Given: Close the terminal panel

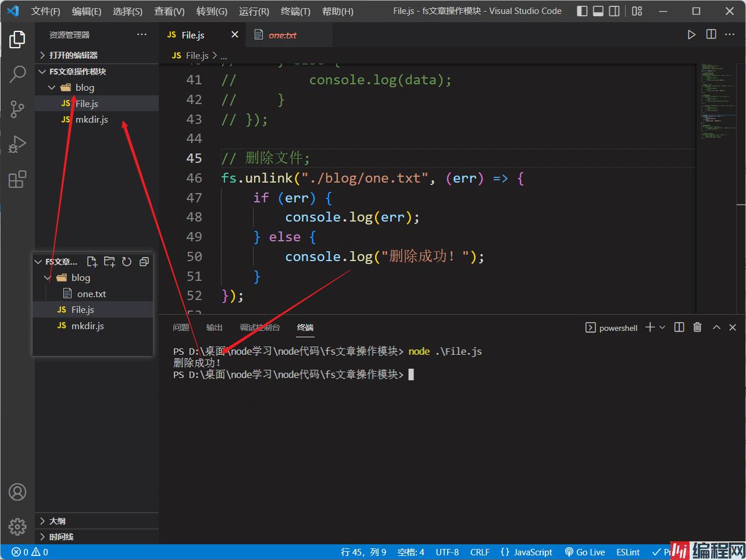Looking at the screenshot, I should point(733,327).
